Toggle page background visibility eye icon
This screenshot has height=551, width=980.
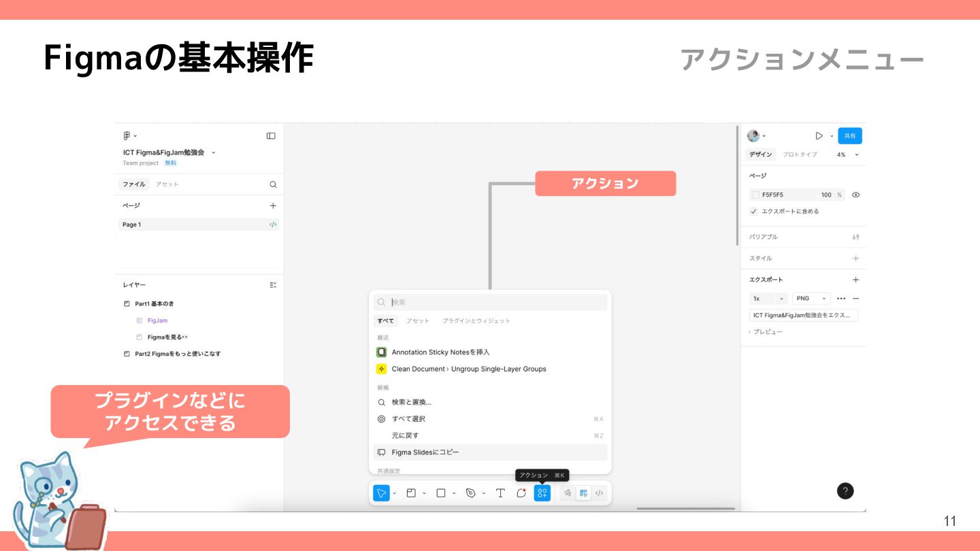pyautogui.click(x=855, y=195)
